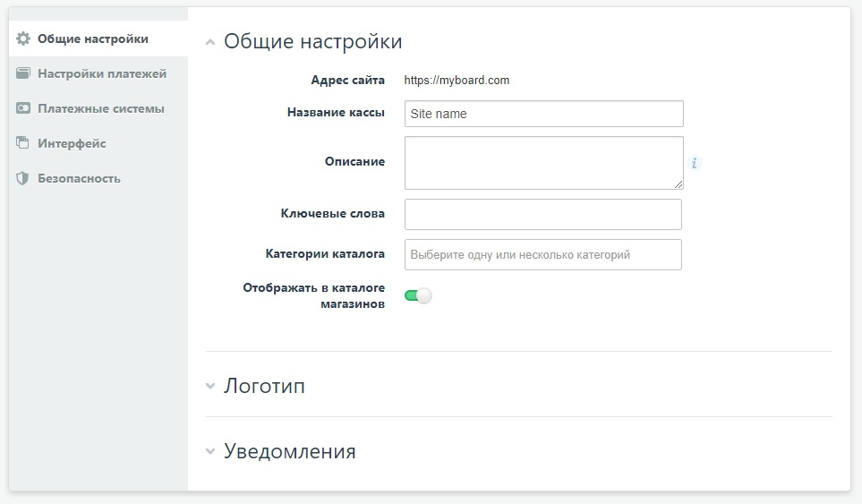Collapse the Общие настройки section chevron

(210, 42)
